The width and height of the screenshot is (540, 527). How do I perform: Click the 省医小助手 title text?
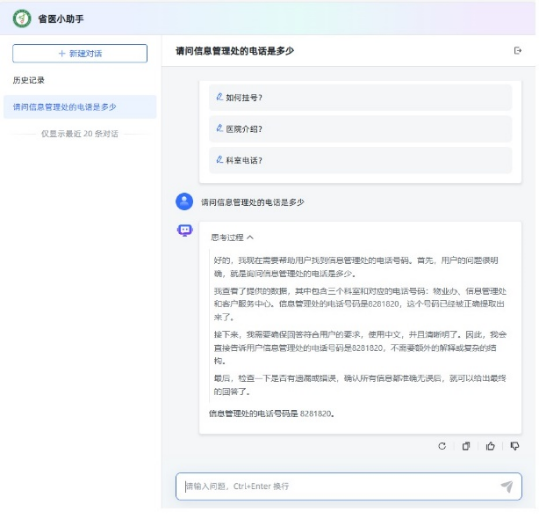click(61, 19)
